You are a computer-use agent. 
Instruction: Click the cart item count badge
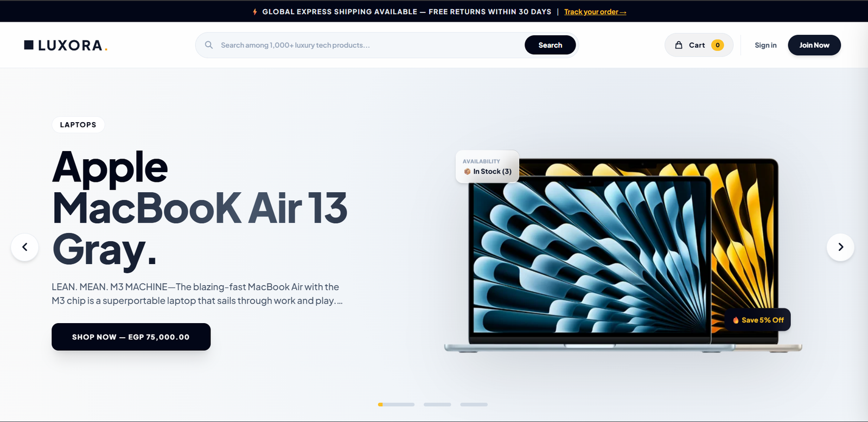point(717,45)
